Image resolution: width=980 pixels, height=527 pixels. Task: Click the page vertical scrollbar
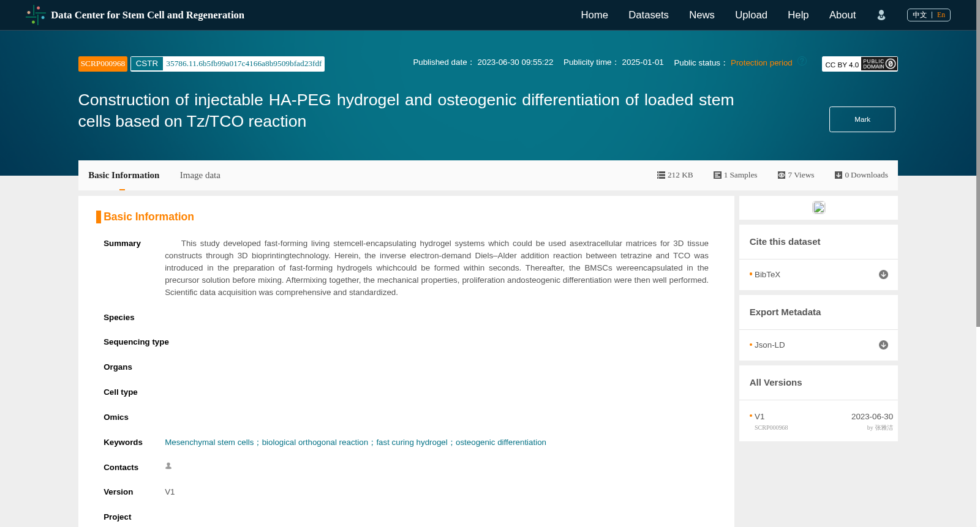tap(978, 163)
